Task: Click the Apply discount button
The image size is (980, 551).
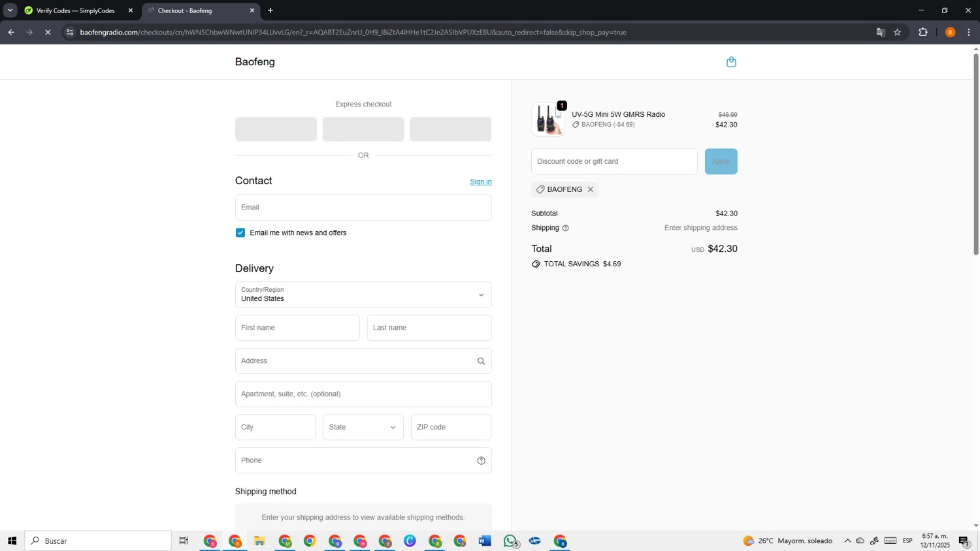Action: tap(721, 161)
